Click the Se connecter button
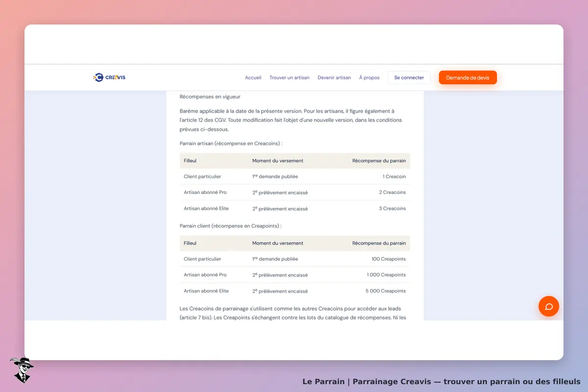The image size is (588, 392). [409, 77]
